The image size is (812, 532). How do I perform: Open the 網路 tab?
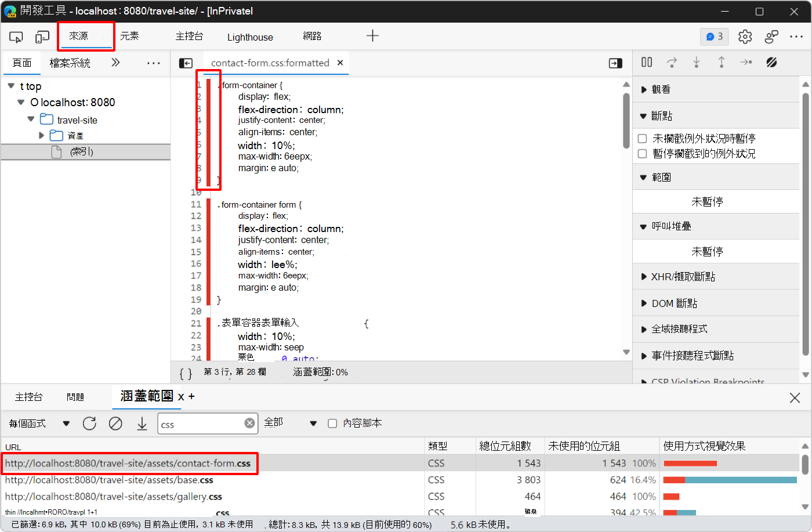[x=312, y=37]
